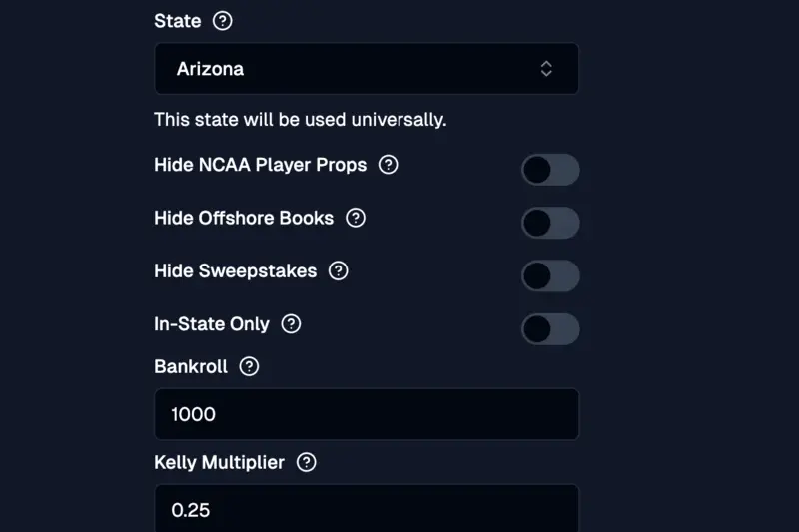
Task: Click the Hide Offshore Books label text
Action: pyautogui.click(x=244, y=218)
